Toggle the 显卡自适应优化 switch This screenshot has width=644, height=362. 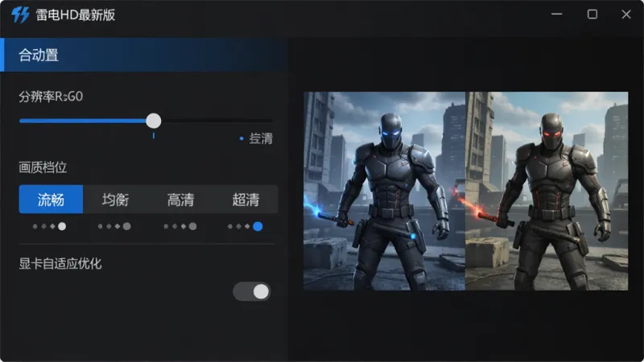pyautogui.click(x=252, y=292)
